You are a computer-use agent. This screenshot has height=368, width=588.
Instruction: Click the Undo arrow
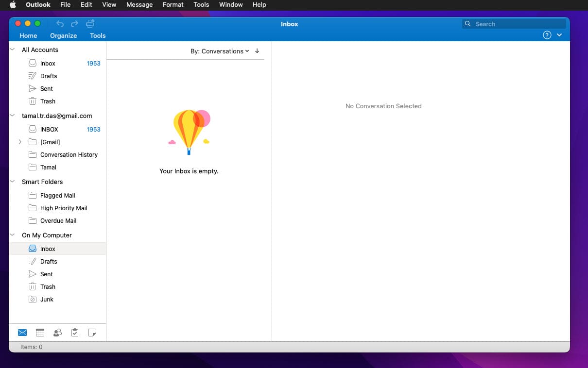(59, 23)
